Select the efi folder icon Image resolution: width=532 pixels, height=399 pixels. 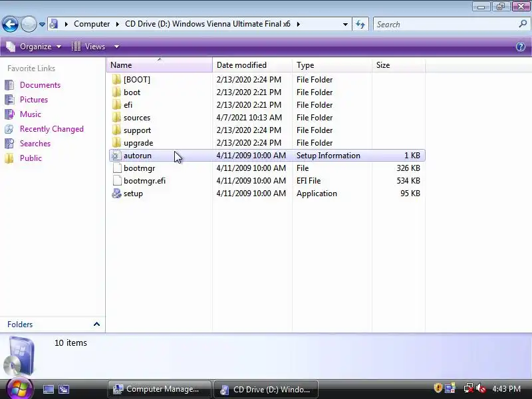(x=116, y=105)
